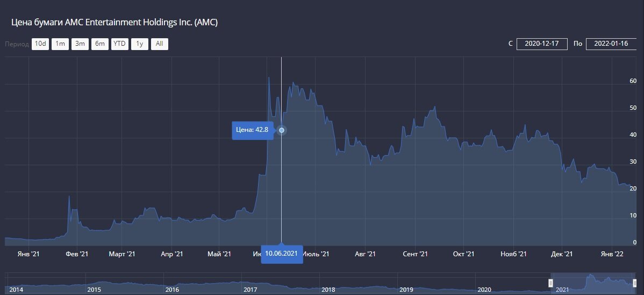
Task: Select the 1m period button
Action: (x=60, y=44)
